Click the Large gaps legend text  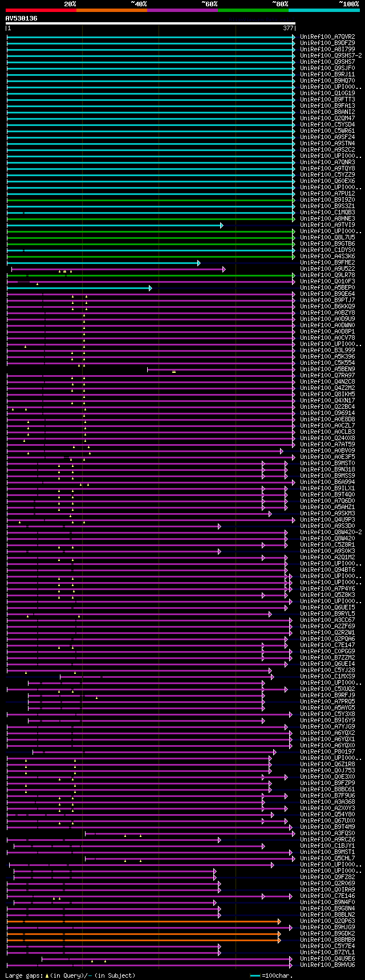point(70,975)
